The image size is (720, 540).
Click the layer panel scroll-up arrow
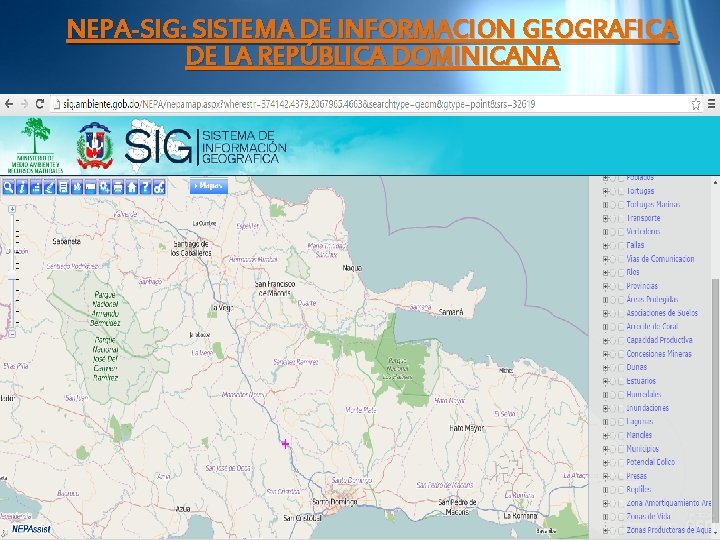[715, 182]
